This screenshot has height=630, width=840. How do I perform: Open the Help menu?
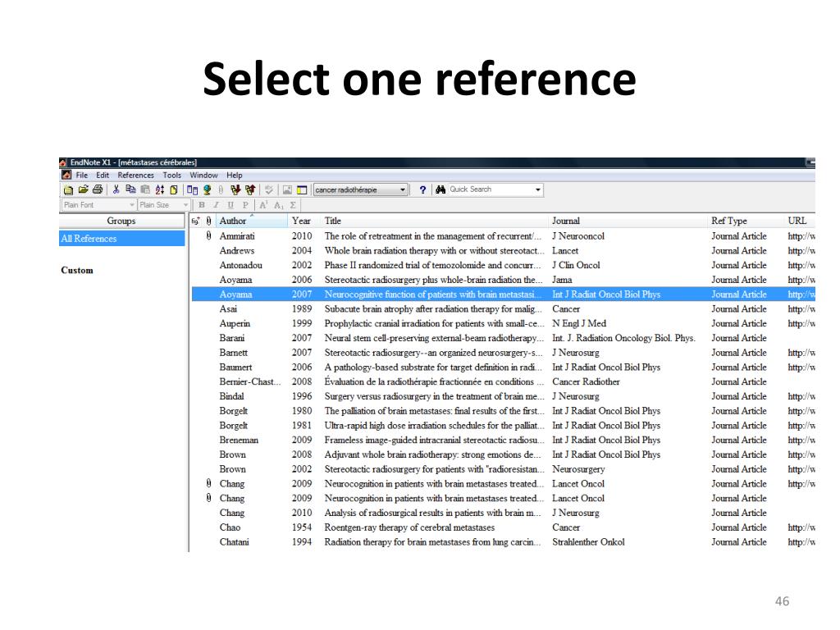tap(234, 175)
